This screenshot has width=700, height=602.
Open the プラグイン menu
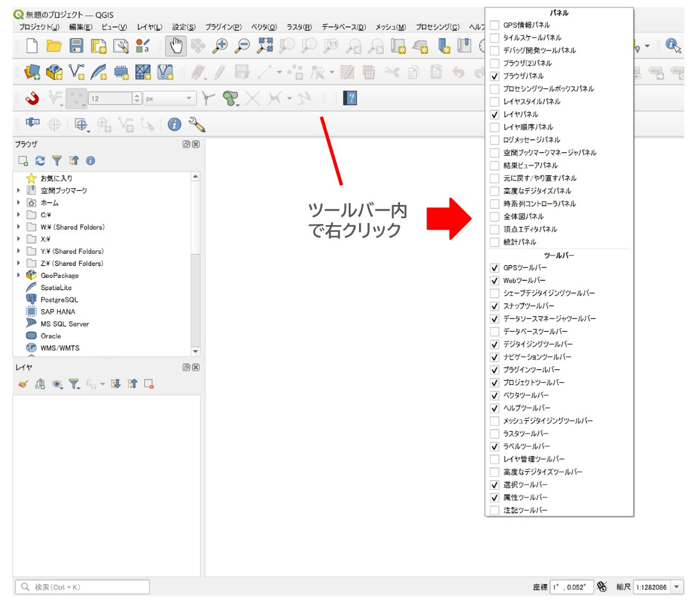(223, 27)
